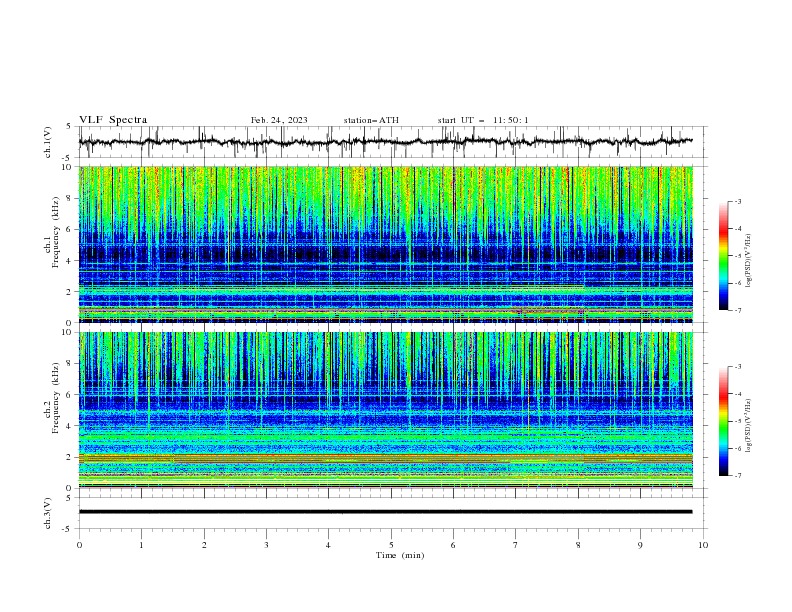The image size is (792, 612).
Task: Click the 'station=ATH' label
Action: (371, 120)
